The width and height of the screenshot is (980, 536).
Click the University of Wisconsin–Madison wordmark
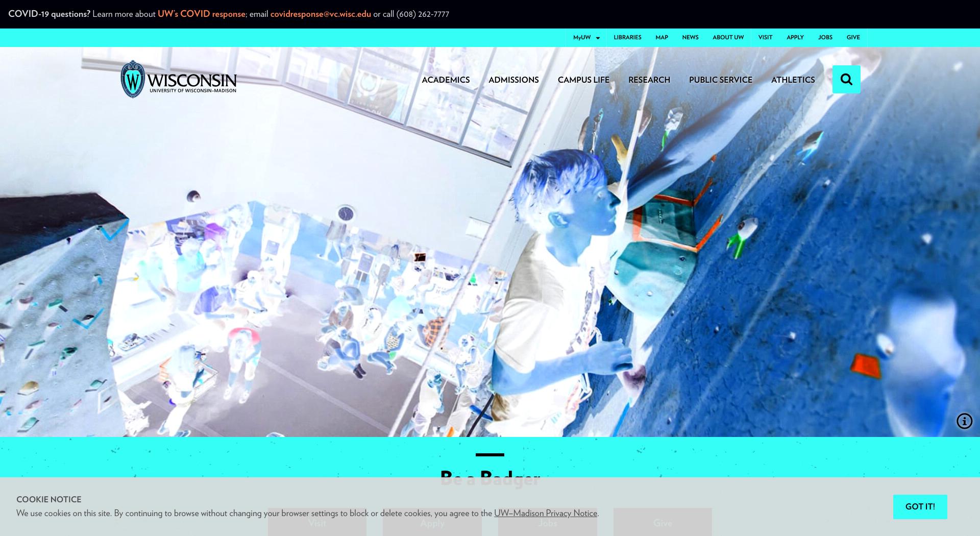click(192, 82)
